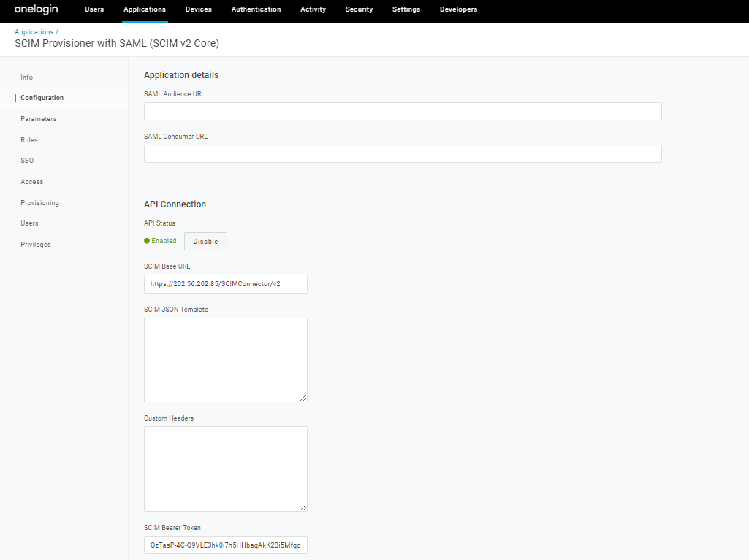Open the SSO section
Image resolution: width=749 pixels, height=560 pixels.
point(26,160)
